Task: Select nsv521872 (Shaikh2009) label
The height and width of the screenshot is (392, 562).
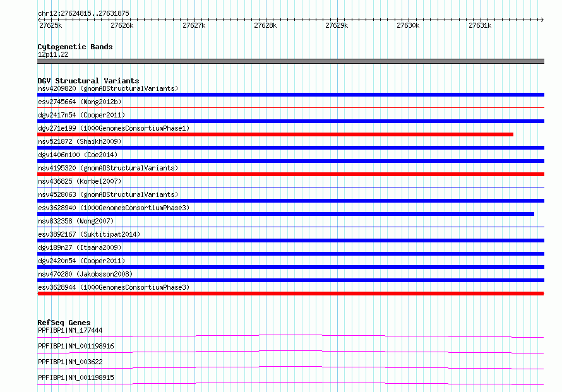Action: point(80,141)
